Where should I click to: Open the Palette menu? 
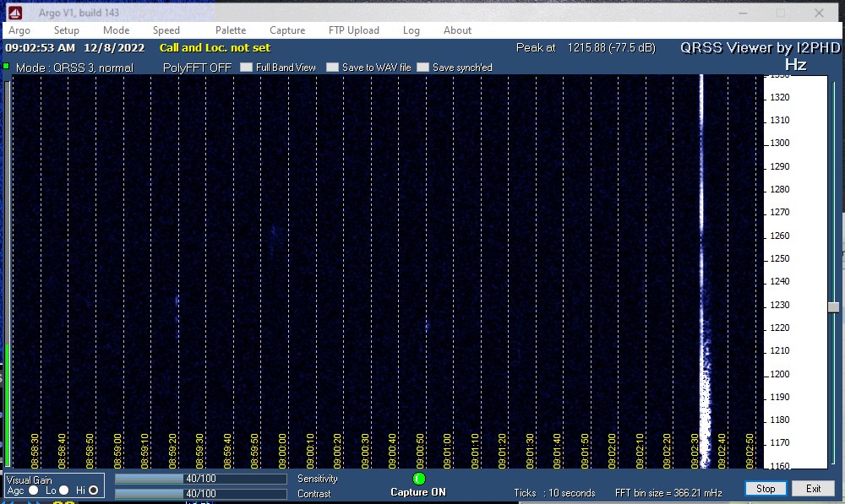(x=231, y=30)
